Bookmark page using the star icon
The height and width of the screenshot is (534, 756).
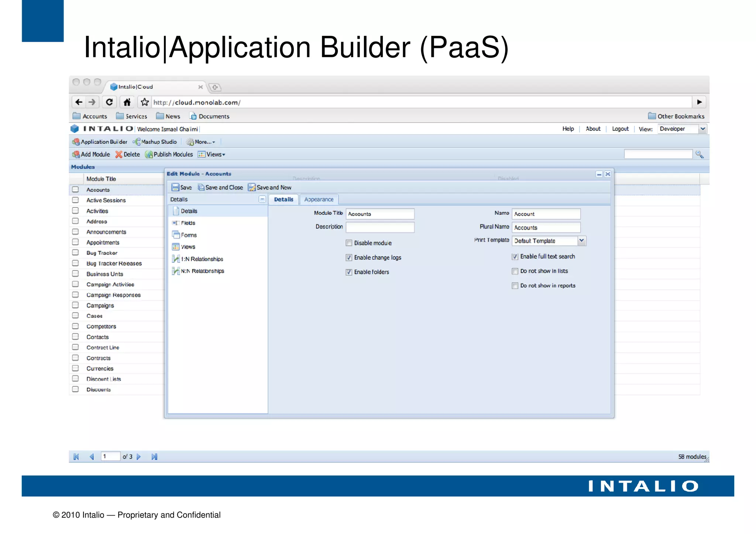(x=145, y=102)
